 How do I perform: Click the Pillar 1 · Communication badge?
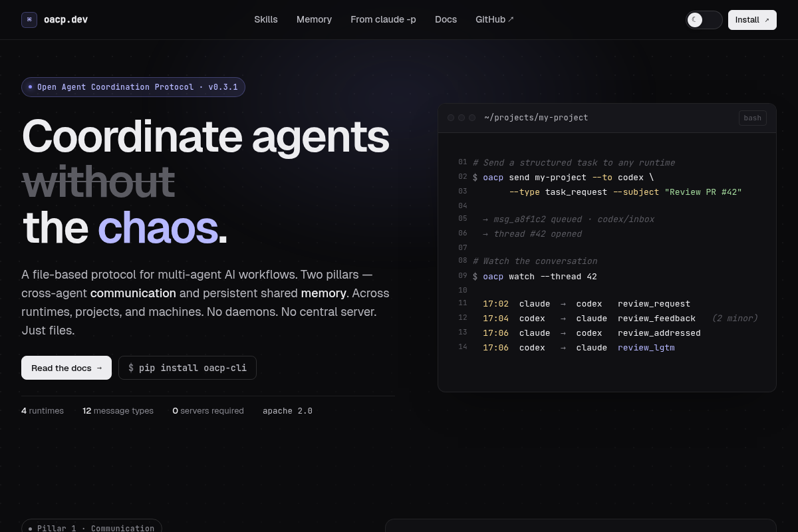[x=92, y=528]
